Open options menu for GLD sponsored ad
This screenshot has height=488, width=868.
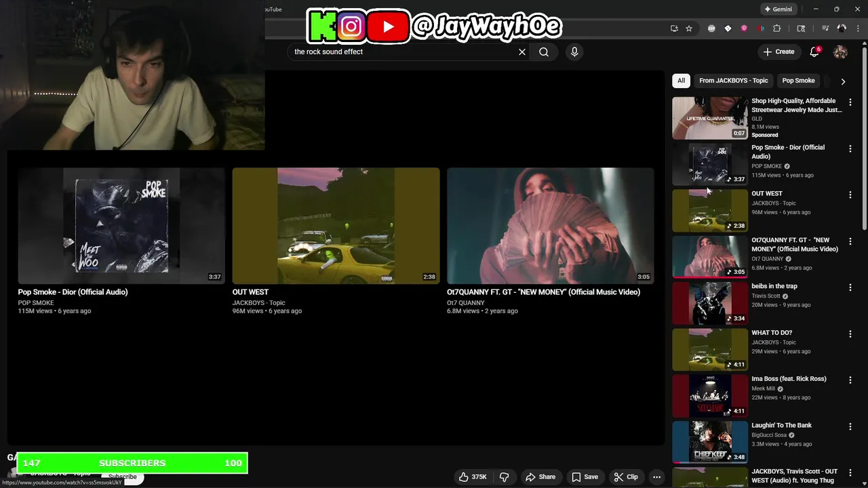click(850, 102)
